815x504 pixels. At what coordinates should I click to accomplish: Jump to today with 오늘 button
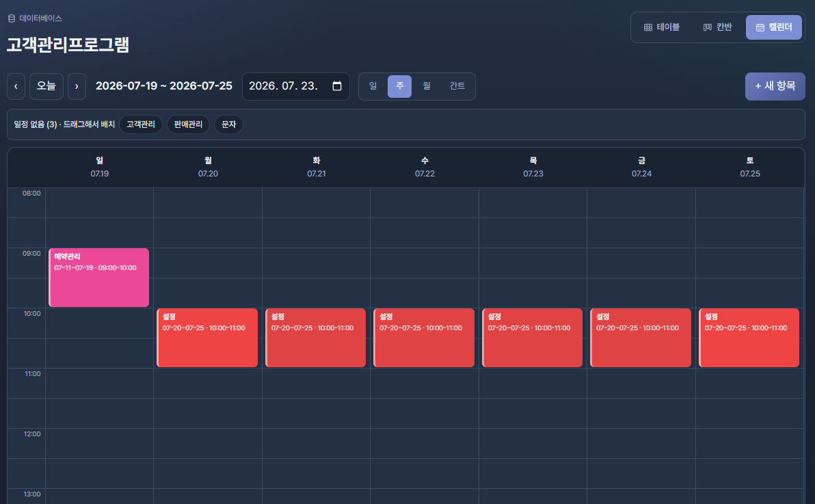pyautogui.click(x=46, y=86)
